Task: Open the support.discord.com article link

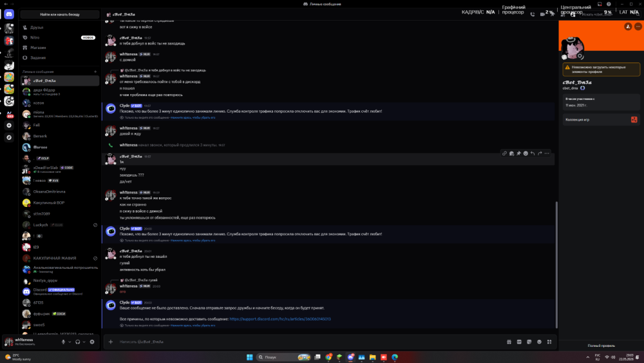Action: (x=280, y=319)
